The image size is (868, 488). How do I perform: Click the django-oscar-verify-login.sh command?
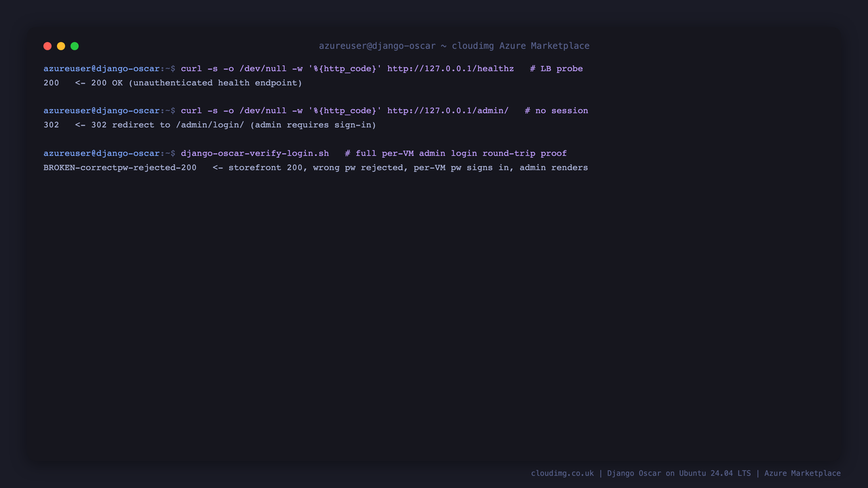(255, 153)
